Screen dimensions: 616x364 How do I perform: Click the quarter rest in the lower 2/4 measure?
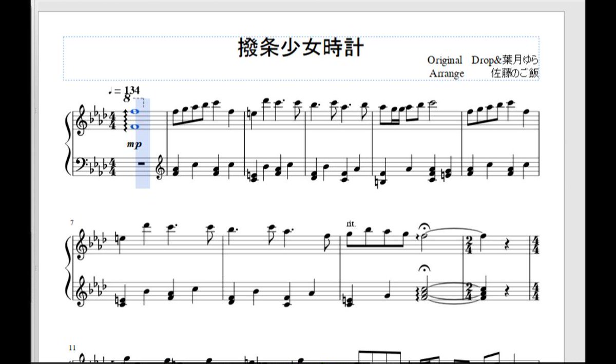pos(507,291)
